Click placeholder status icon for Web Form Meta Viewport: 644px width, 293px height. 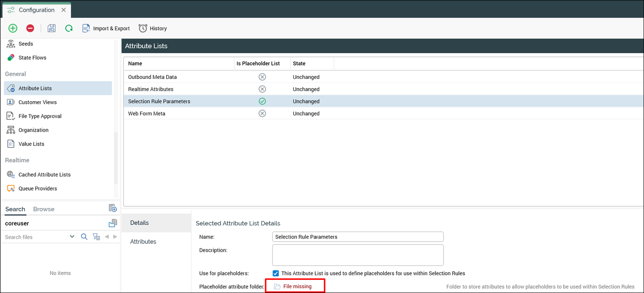coord(262,114)
